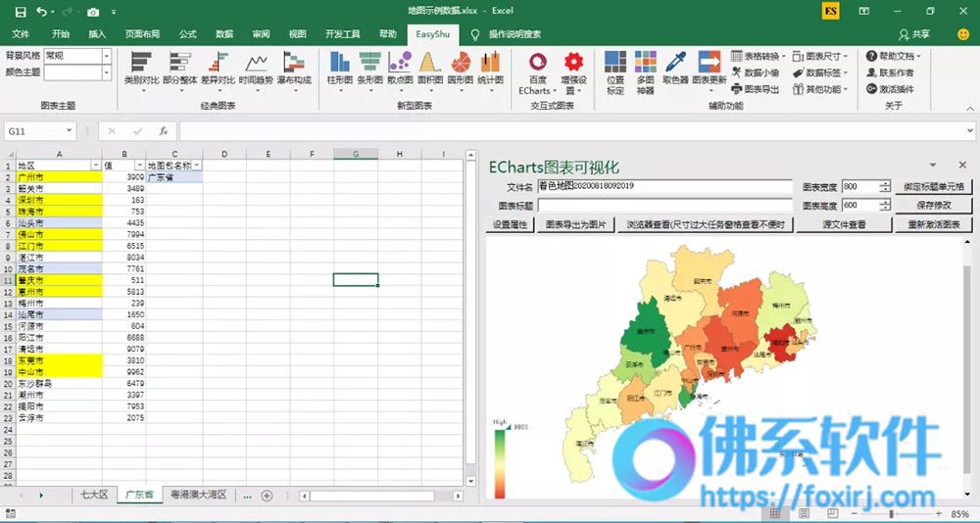Click 联系作者 contact author
This screenshot has width=980, height=523.
coord(890,72)
